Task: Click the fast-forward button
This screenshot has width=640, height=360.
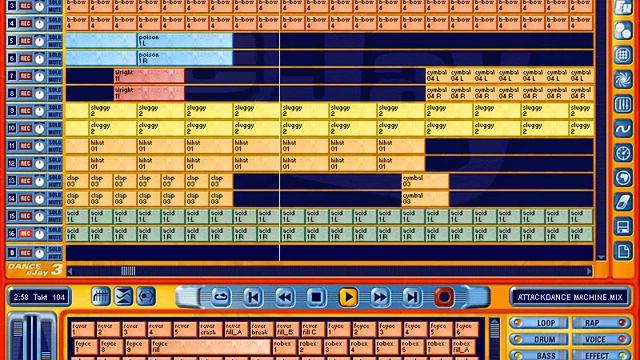Action: [380, 297]
